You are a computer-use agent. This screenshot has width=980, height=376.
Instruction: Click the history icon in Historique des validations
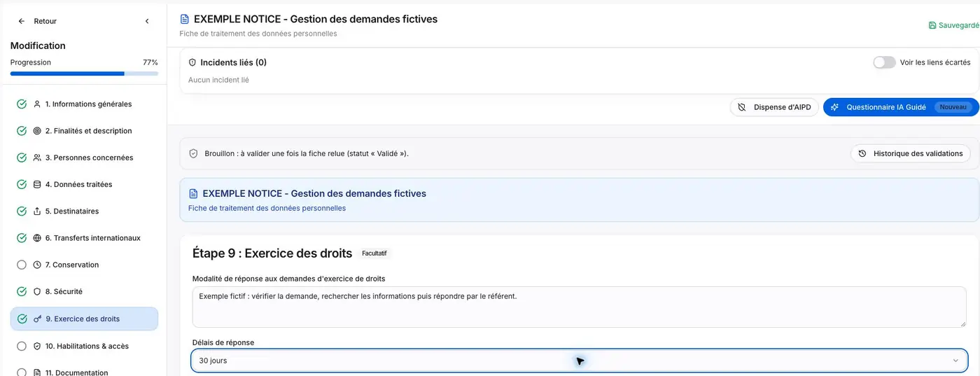coord(862,153)
